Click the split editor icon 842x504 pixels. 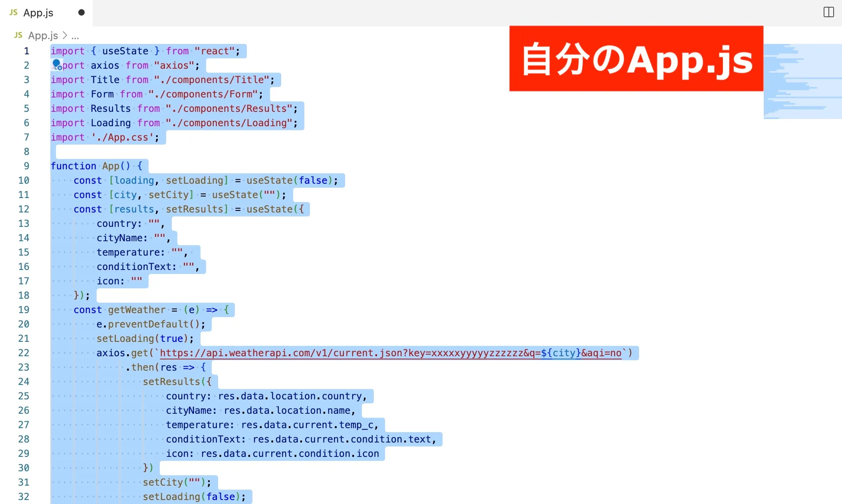[828, 12]
